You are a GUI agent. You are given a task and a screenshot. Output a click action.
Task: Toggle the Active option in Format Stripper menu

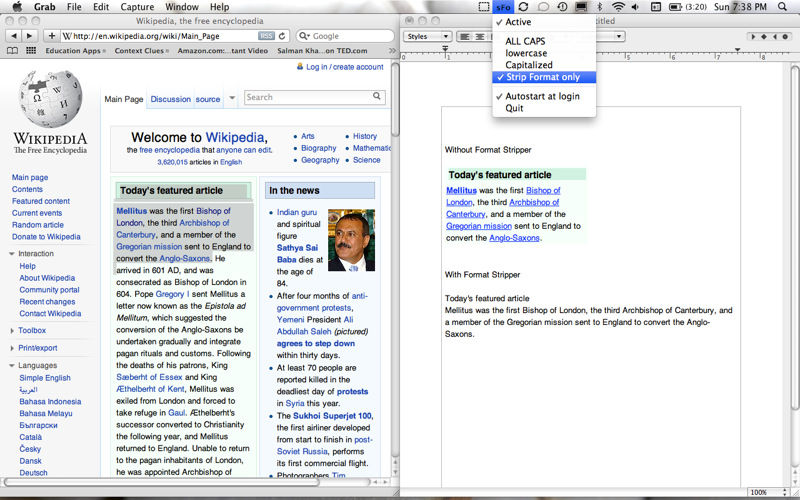click(544, 22)
